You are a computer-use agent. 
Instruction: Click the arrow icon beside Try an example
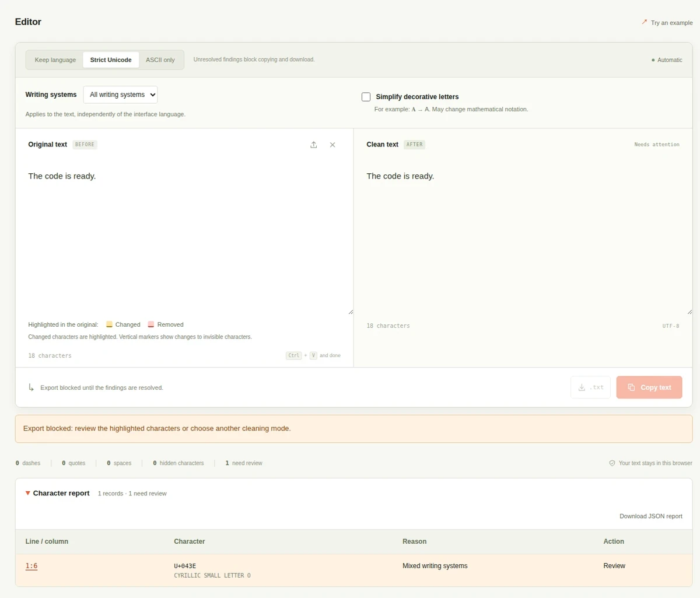pos(645,22)
